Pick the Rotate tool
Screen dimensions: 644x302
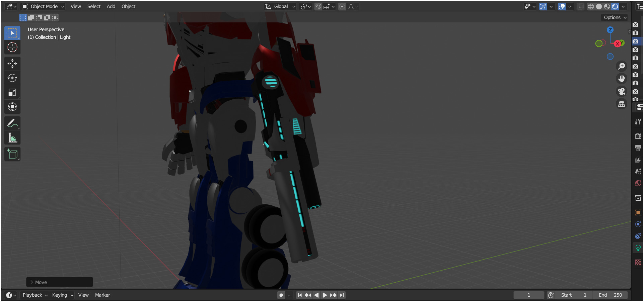[12, 78]
